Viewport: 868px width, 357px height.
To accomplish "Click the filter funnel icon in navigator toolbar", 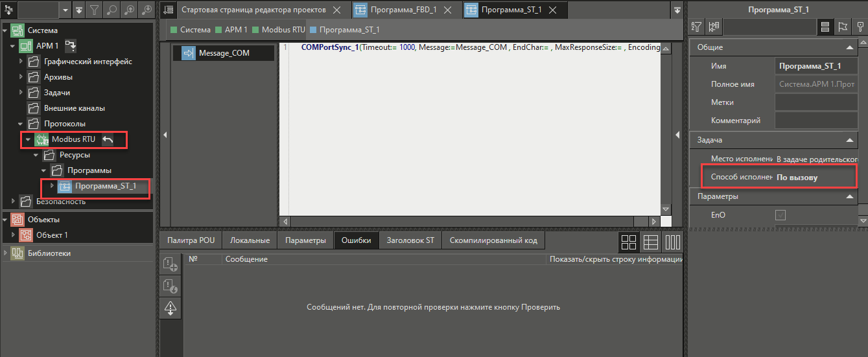I will 95,10.
